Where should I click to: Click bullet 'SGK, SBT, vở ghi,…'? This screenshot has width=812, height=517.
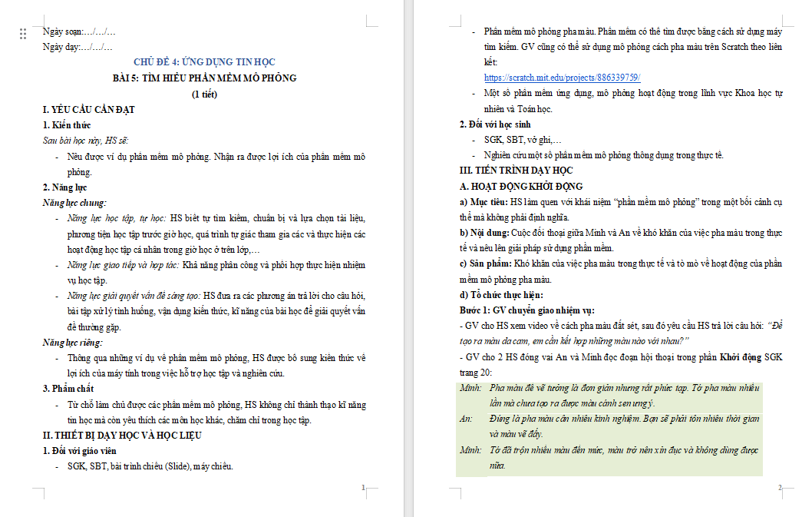point(523,140)
